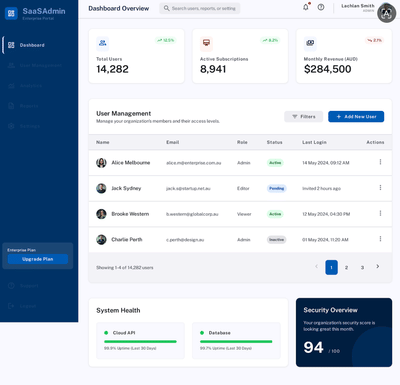Screen dimensions: 400x385
Task: Open Reports via its sidebar icon
Action: click(x=11, y=106)
